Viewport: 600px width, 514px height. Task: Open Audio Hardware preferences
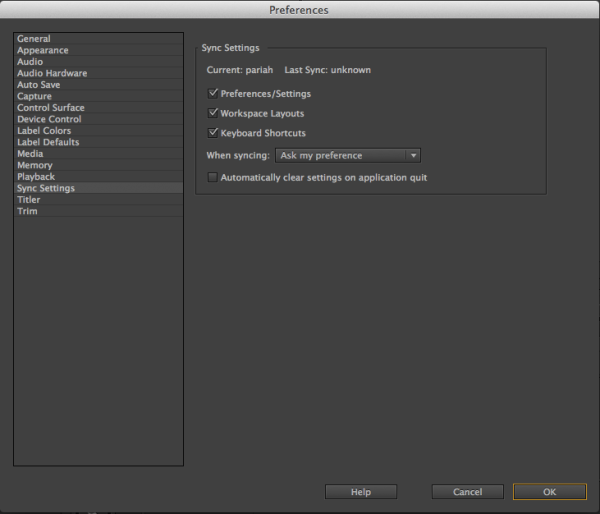tap(98, 73)
